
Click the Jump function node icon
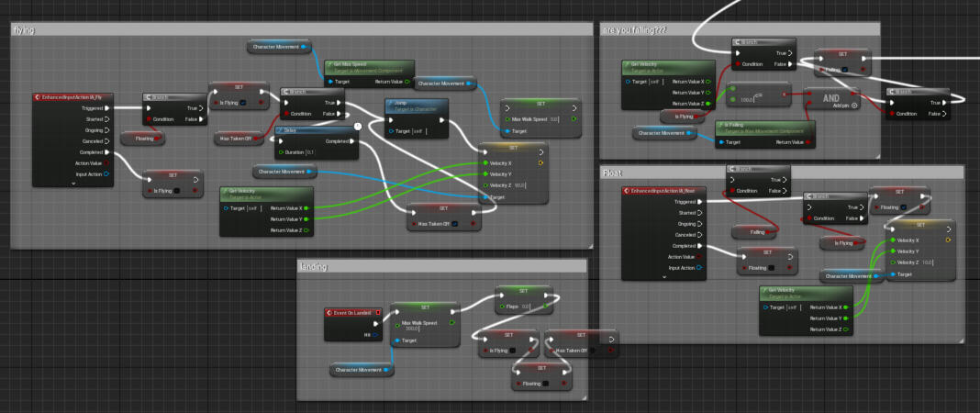pos(390,103)
